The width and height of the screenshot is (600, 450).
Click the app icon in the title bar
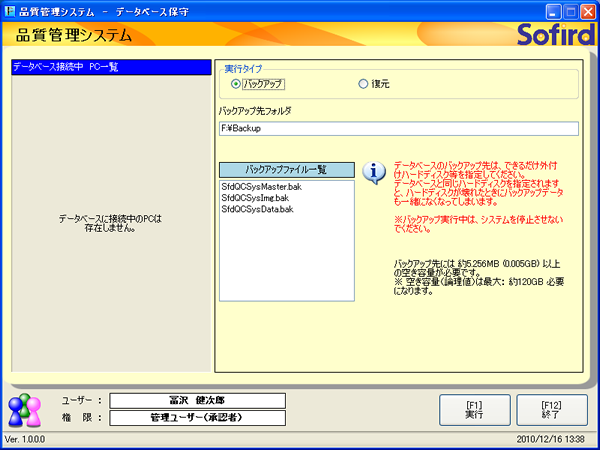[x=11, y=10]
